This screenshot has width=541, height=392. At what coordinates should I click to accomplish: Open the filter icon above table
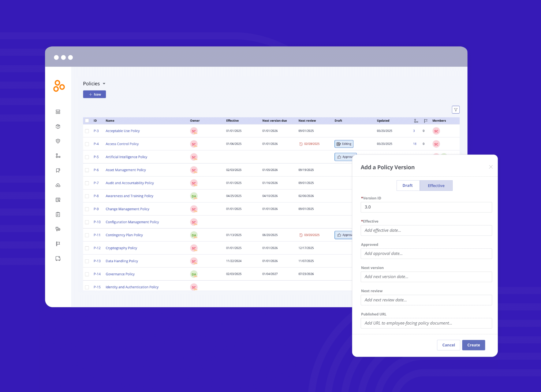pyautogui.click(x=455, y=110)
